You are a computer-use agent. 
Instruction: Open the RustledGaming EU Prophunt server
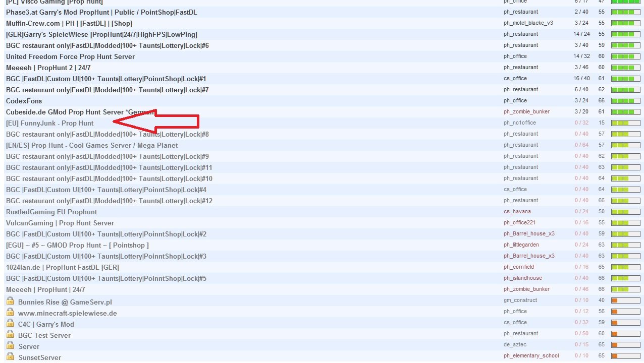click(51, 212)
